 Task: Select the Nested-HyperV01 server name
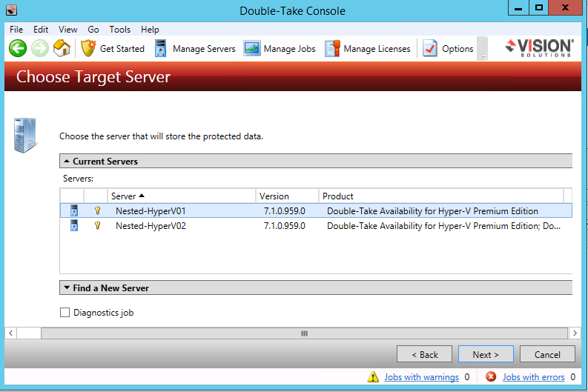tap(151, 211)
